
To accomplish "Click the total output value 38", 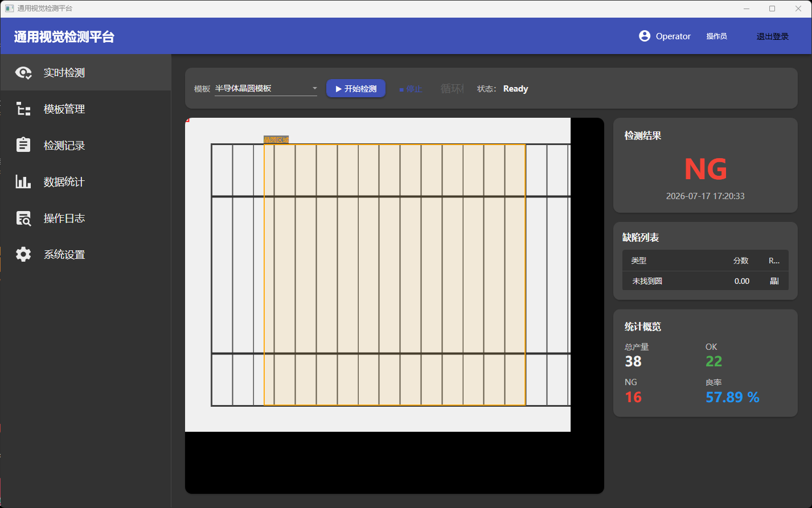I will click(633, 361).
